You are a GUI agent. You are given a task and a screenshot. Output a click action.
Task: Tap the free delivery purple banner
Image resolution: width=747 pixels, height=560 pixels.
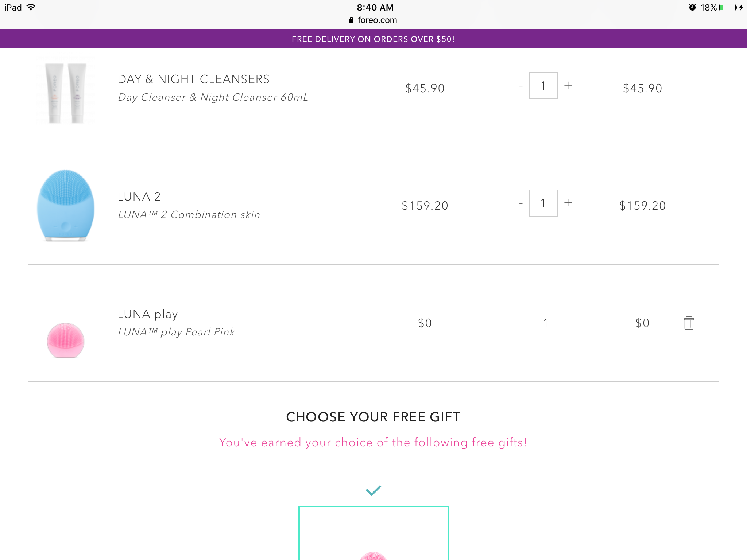373,39
